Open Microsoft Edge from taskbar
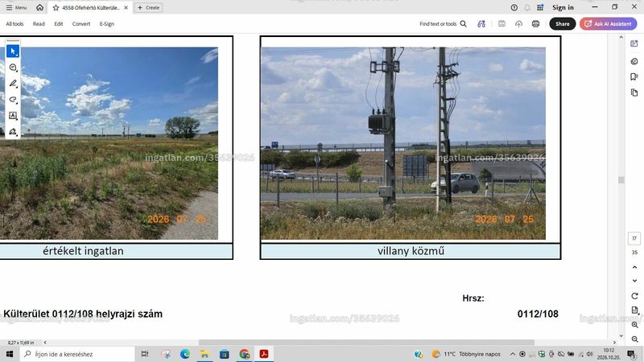This screenshot has height=362, width=644. (x=185, y=354)
